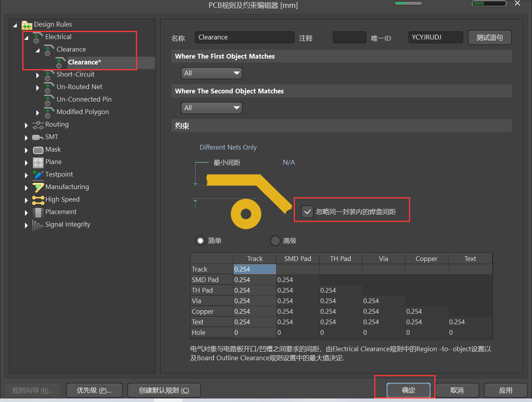Click Text-to-Text clearance cell 0.254
The width and height of the screenshot is (532, 402).
click(x=470, y=322)
